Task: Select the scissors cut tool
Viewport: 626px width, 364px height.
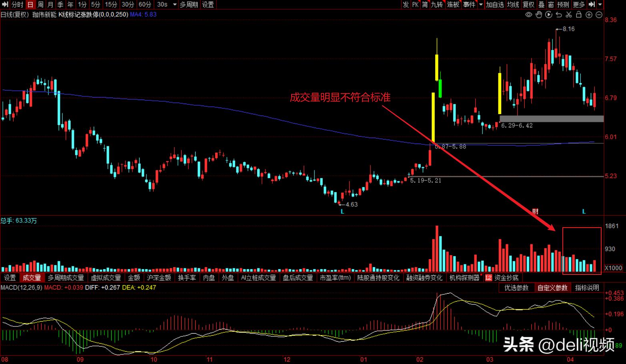Action: point(569,15)
